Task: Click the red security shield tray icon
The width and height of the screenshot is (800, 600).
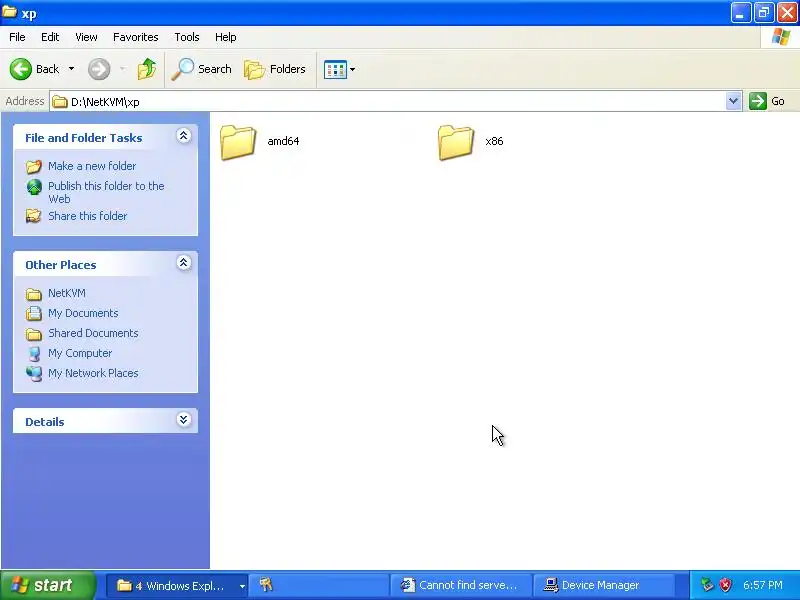Action: point(725,585)
